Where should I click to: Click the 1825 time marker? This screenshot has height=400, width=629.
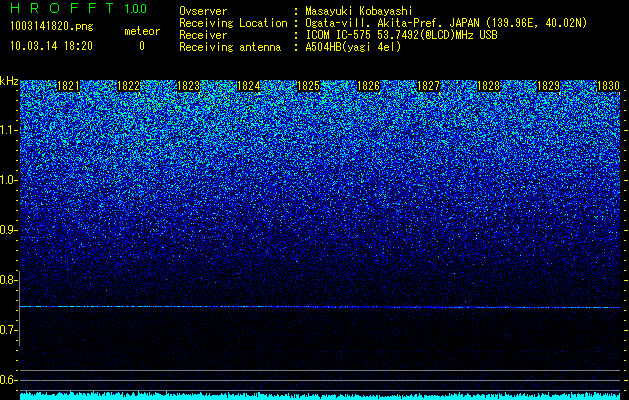[x=308, y=86]
